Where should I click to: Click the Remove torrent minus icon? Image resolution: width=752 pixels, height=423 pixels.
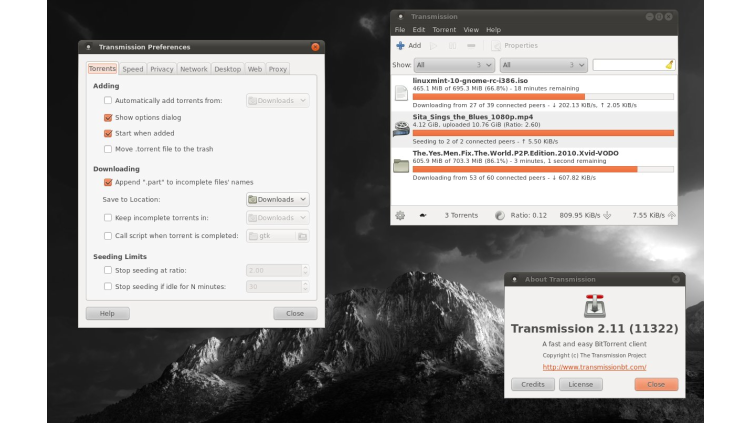[471, 46]
